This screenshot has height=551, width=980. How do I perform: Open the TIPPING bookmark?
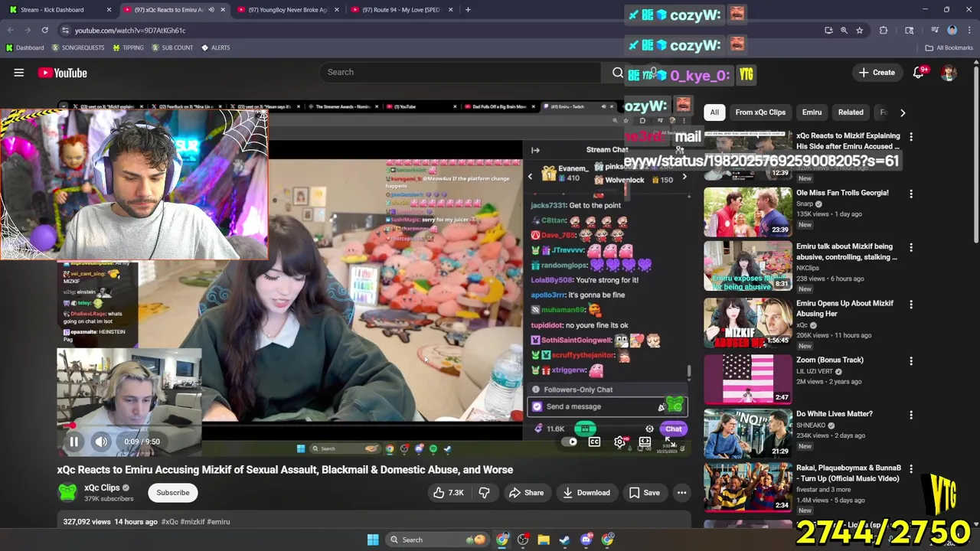(128, 47)
